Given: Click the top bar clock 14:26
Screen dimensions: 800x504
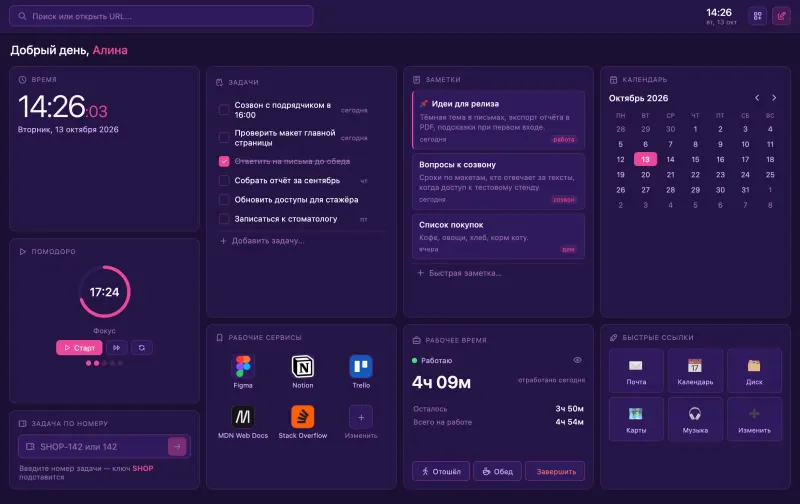Looking at the screenshot, I should click(x=719, y=12).
